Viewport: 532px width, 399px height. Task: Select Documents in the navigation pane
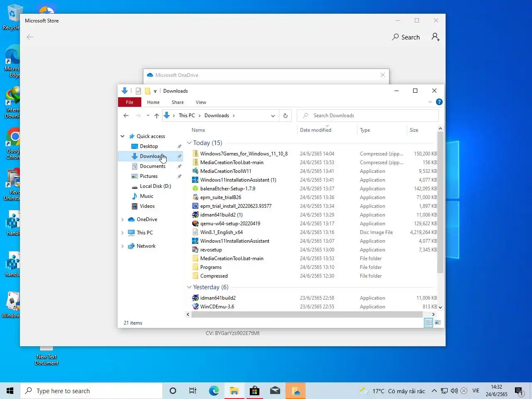pyautogui.click(x=153, y=166)
